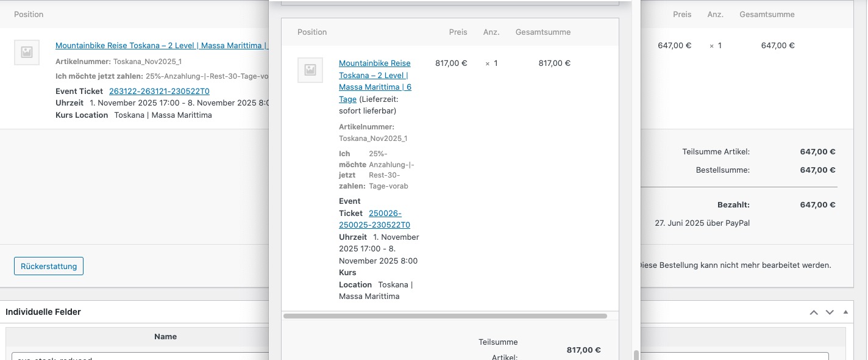The height and width of the screenshot is (360, 868).
Task: Click the popup's vertical scrollbar thumb
Action: pos(636,355)
